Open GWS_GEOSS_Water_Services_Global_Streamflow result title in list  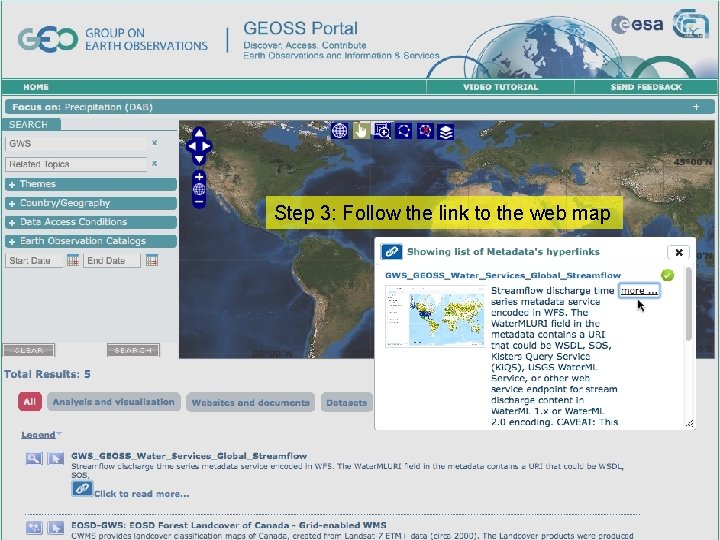tap(189, 456)
